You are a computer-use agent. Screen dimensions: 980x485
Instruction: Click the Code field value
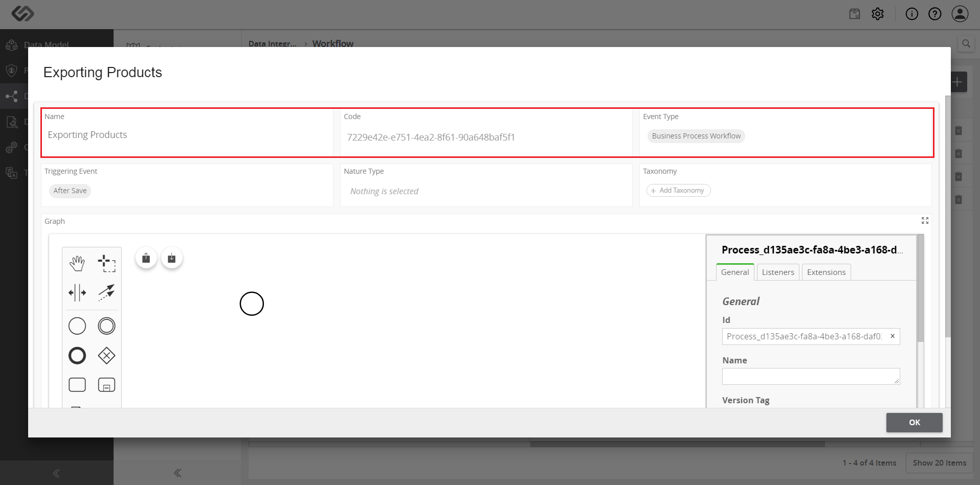(x=431, y=137)
